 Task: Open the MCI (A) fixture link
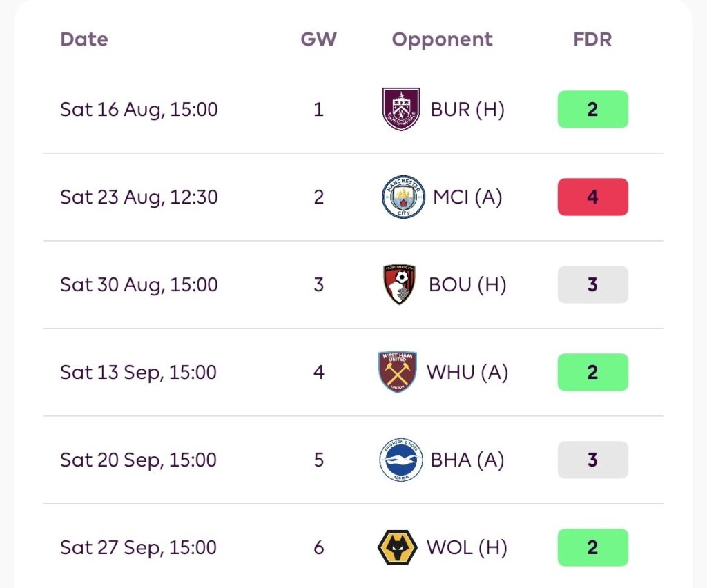[467, 197]
